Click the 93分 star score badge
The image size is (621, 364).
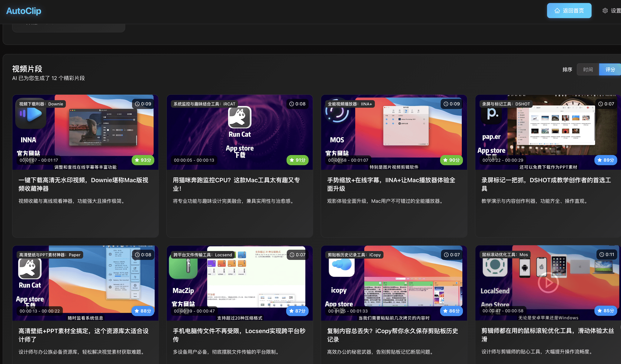coord(143,160)
